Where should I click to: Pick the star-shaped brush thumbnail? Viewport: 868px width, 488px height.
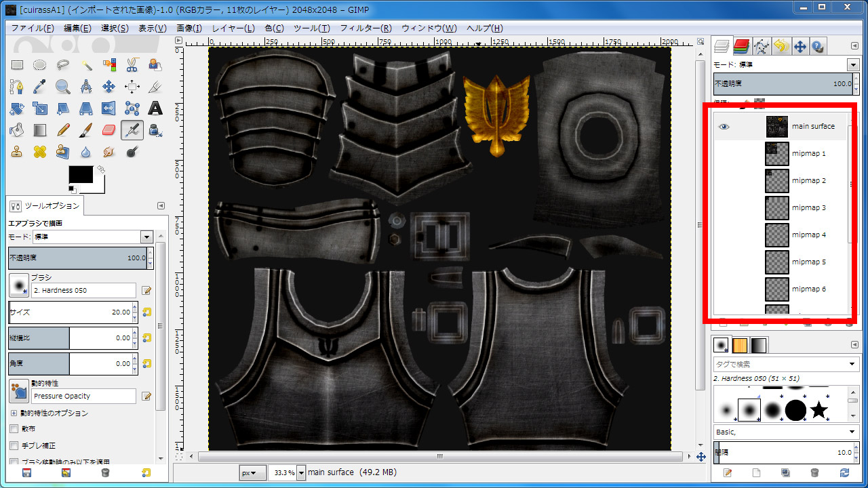click(x=819, y=409)
